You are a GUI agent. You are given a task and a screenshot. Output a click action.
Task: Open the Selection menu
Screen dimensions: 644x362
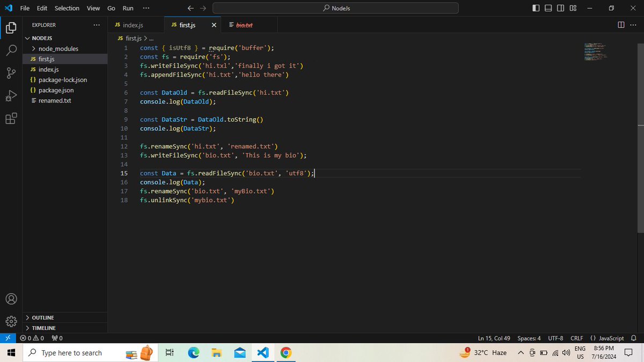tap(67, 8)
